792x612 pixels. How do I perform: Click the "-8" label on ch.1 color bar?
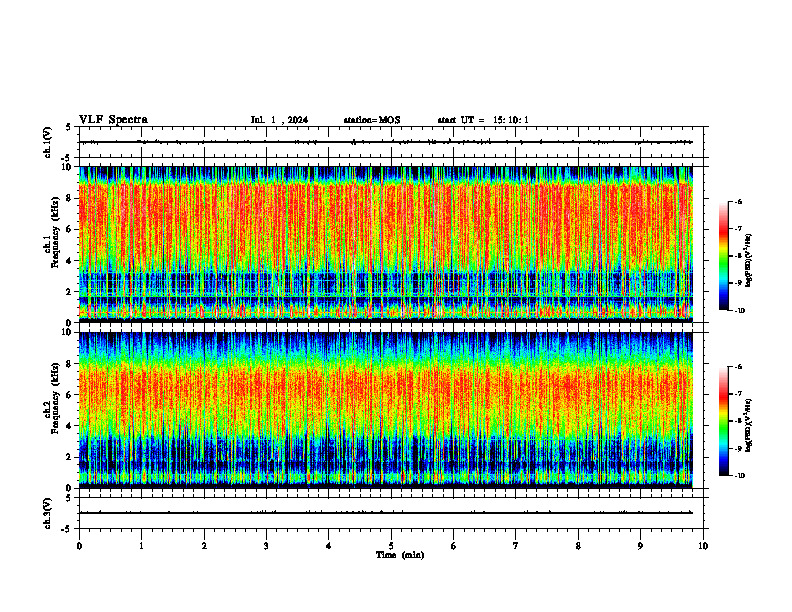(737, 256)
